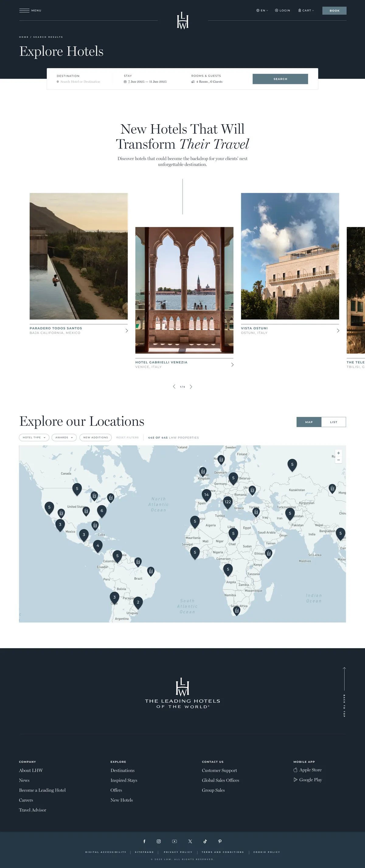Open the hamburger Menu icon

[x=24, y=10]
